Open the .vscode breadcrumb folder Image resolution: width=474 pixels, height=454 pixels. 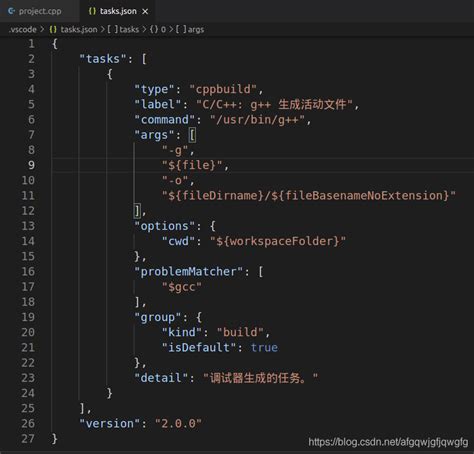[x=23, y=30]
